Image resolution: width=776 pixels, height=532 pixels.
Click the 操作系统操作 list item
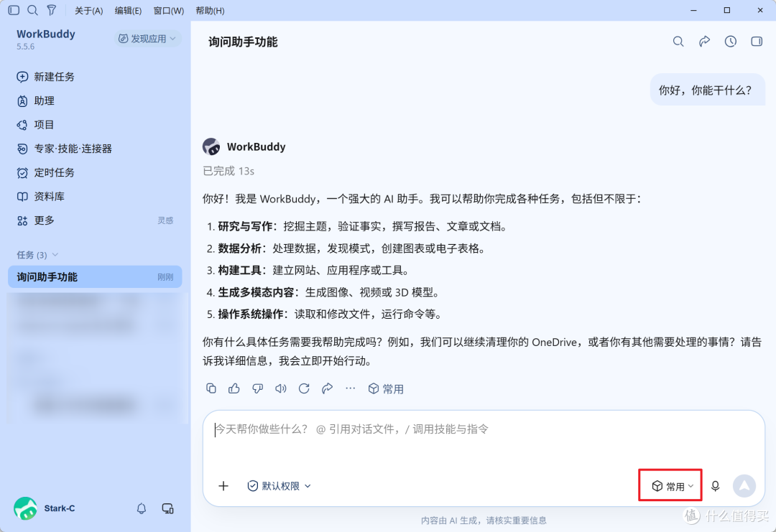325,314
